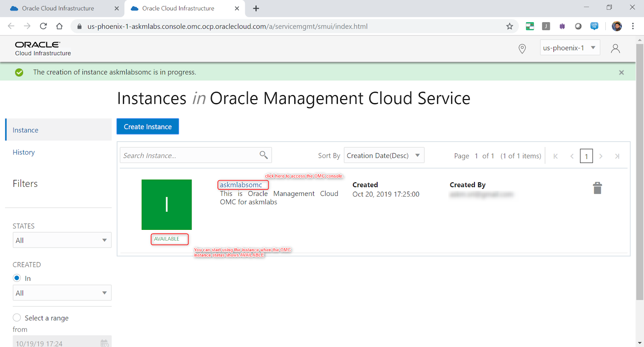Open the green-white extension icon in the browser toolbar
The image size is (644, 347).
[530, 26]
